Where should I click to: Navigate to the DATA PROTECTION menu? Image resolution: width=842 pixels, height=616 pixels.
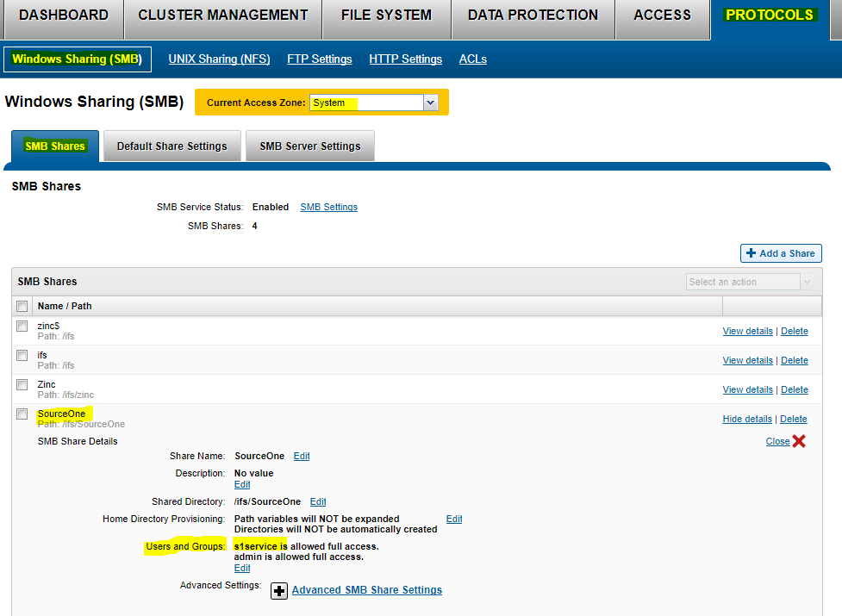click(x=532, y=15)
